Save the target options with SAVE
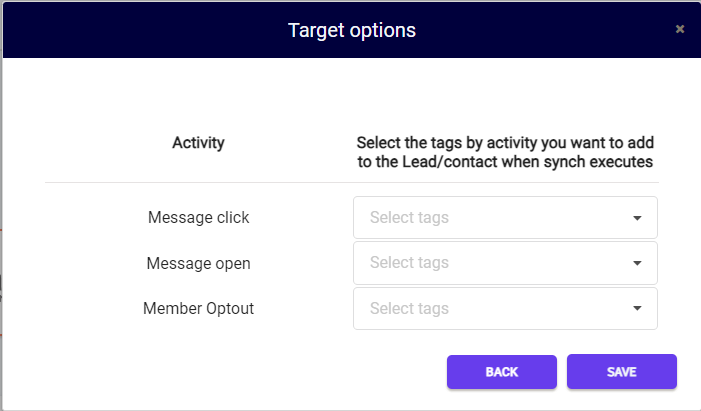 coord(621,372)
